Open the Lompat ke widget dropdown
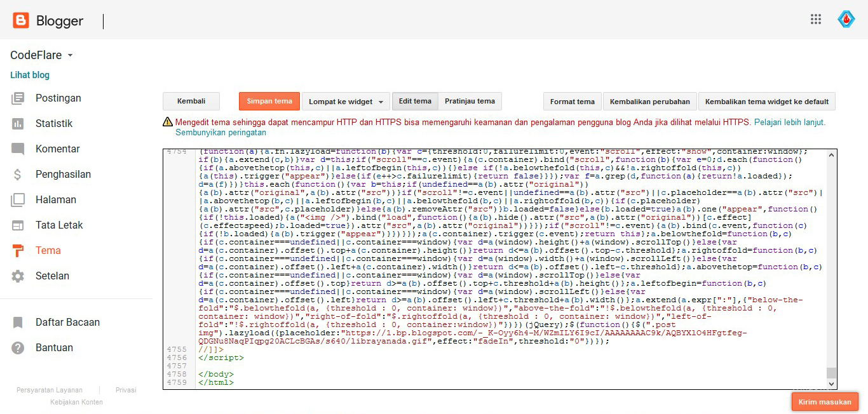 tap(345, 101)
